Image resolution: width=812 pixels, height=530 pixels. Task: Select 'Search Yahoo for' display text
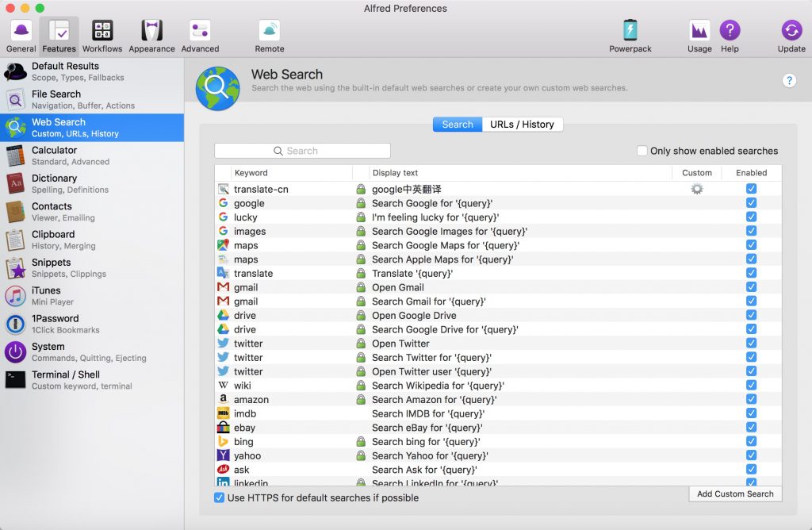[x=430, y=455]
